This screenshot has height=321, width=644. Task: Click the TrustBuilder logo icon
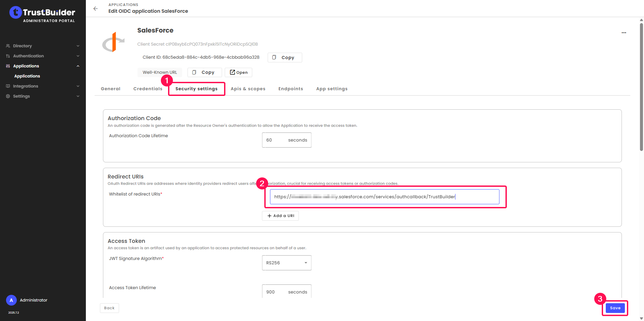(15, 12)
